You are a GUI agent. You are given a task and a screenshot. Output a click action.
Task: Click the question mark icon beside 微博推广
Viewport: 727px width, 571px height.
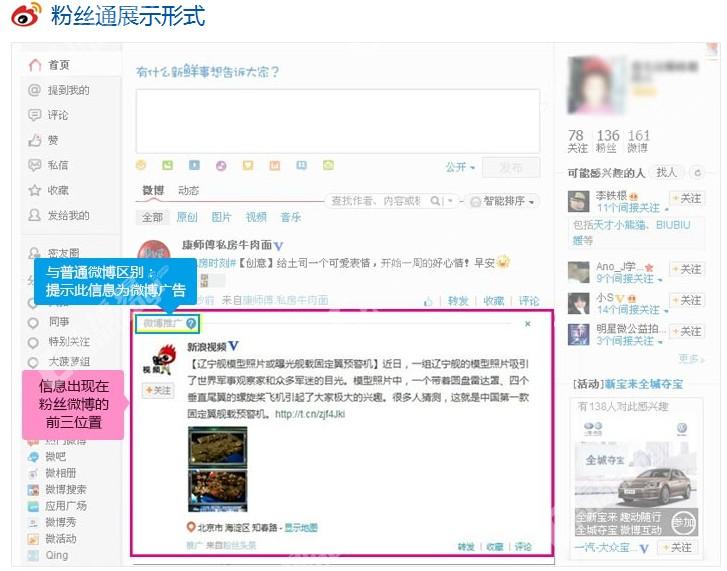(191, 324)
